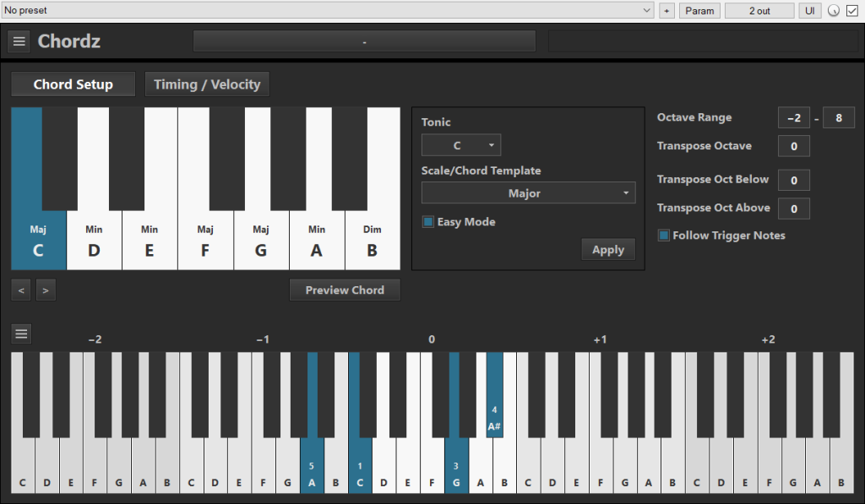Go to previous chord key with left arrow

[x=21, y=290]
